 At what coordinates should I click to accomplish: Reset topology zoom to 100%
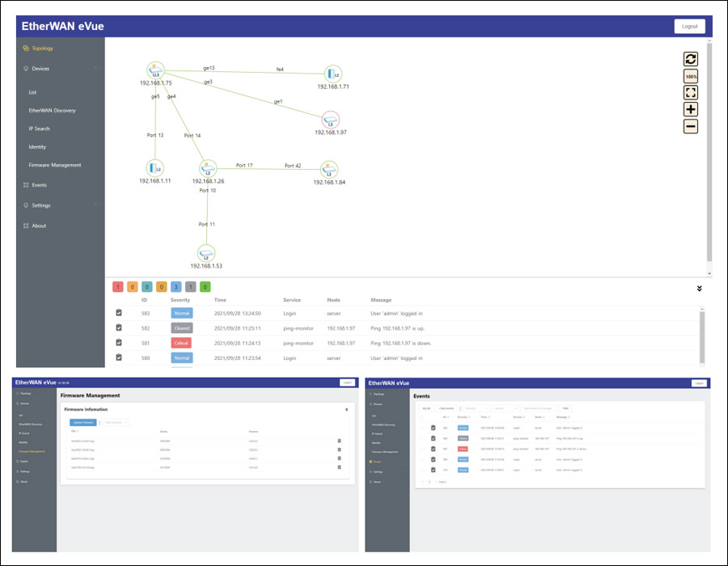tap(690, 76)
